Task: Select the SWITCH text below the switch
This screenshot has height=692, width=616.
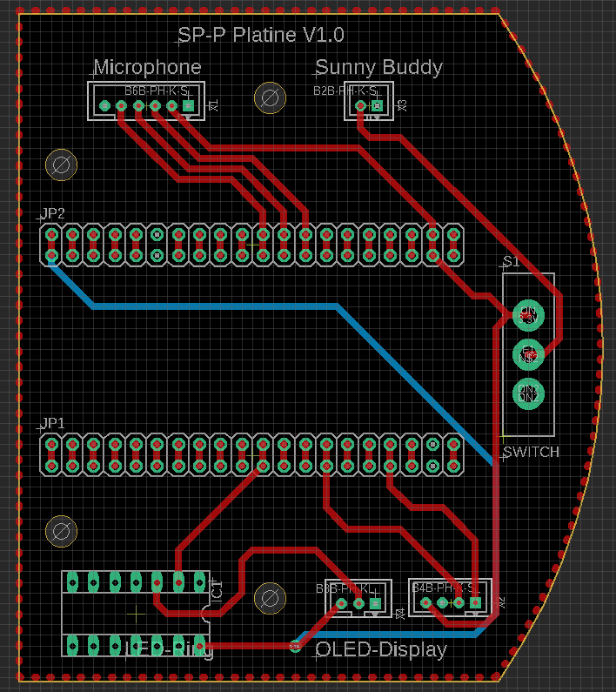Action: (531, 452)
